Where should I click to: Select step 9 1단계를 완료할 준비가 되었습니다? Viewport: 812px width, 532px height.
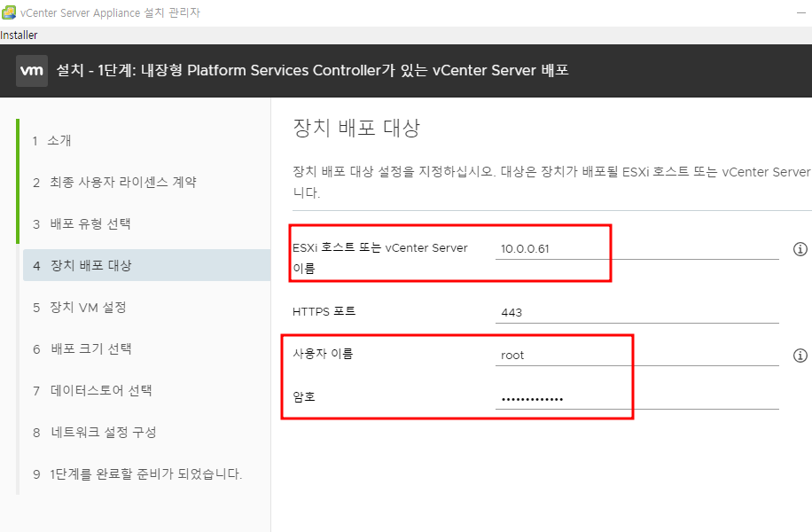pyautogui.click(x=137, y=474)
